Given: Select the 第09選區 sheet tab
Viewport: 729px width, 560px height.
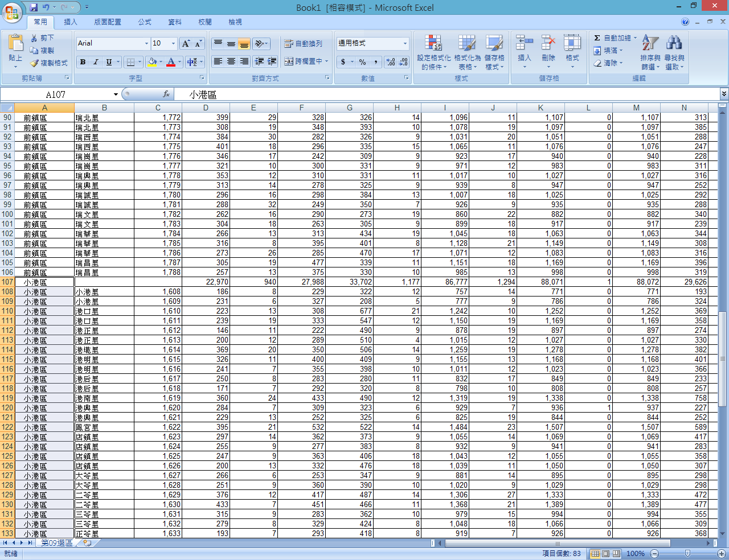Looking at the screenshot, I should [x=56, y=543].
